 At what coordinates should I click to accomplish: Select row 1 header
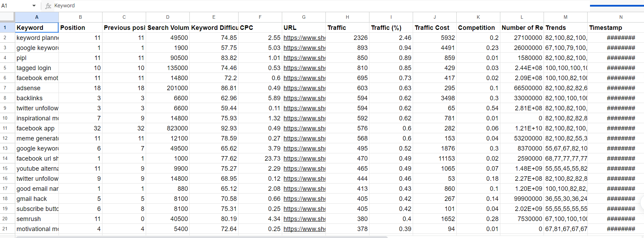pyautogui.click(x=7, y=27)
